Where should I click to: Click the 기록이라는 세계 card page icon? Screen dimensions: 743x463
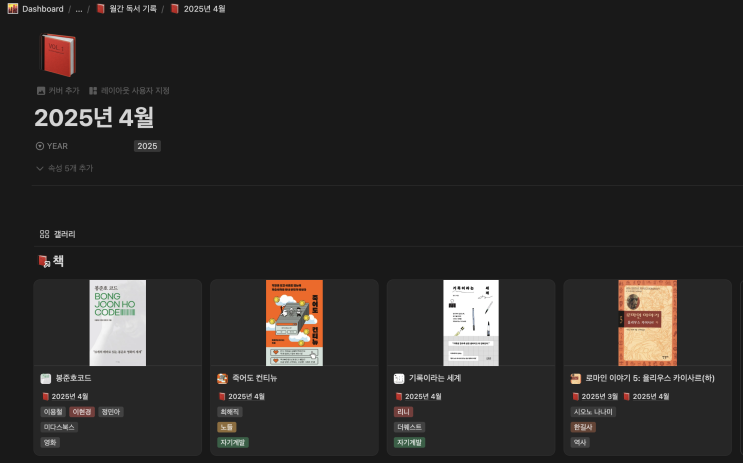(399, 379)
